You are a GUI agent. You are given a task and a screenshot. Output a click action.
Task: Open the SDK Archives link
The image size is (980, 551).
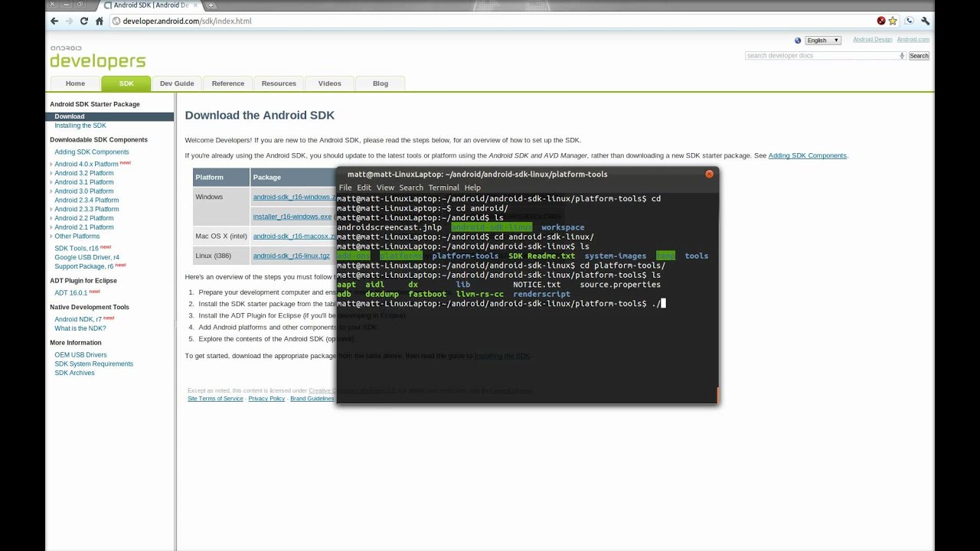point(74,373)
